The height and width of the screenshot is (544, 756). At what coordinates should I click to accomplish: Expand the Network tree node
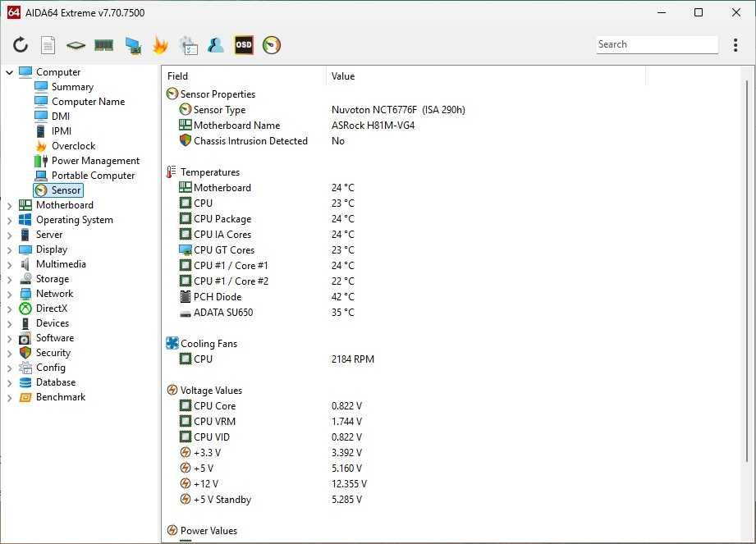(x=9, y=294)
